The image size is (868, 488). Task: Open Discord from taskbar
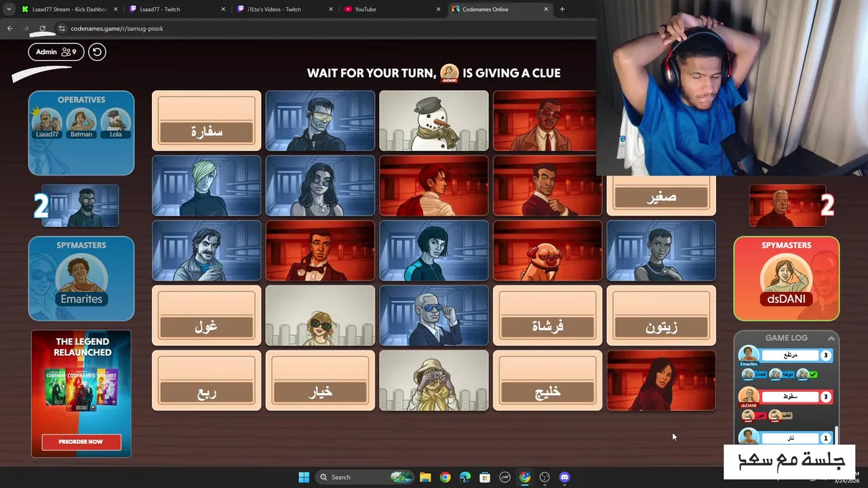point(564,477)
